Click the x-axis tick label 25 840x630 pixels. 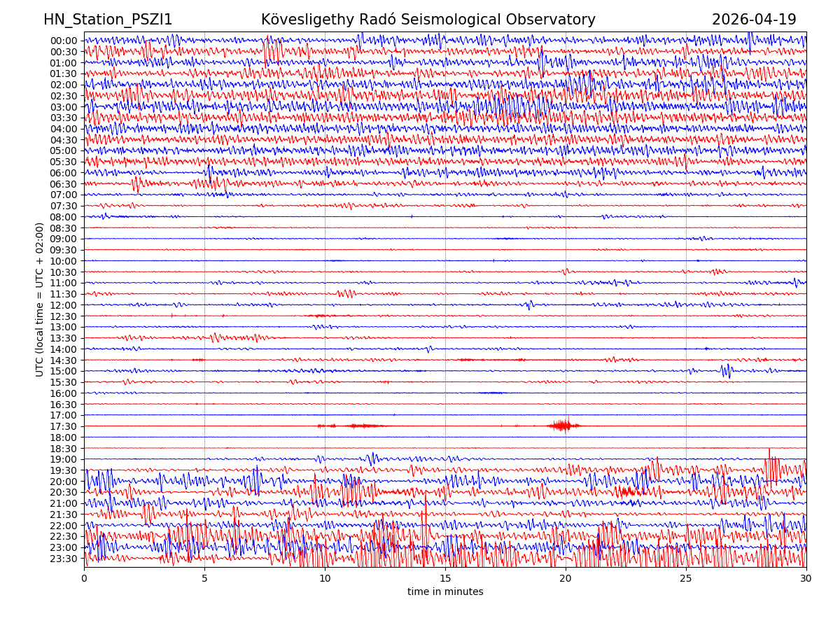[x=686, y=579]
